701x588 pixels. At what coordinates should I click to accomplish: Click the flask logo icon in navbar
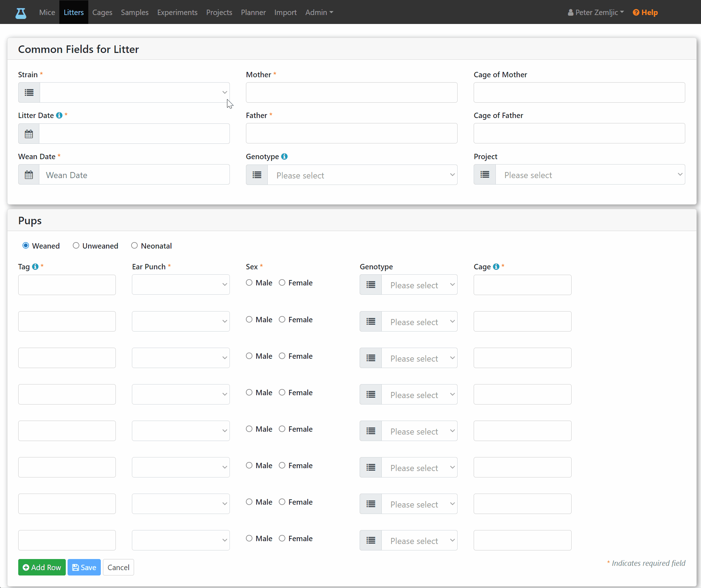(21, 13)
